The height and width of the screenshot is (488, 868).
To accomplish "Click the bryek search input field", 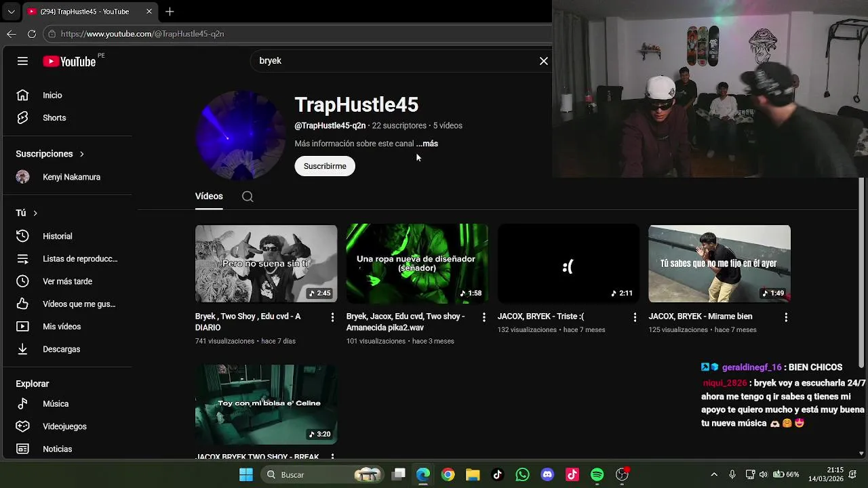I will (393, 61).
